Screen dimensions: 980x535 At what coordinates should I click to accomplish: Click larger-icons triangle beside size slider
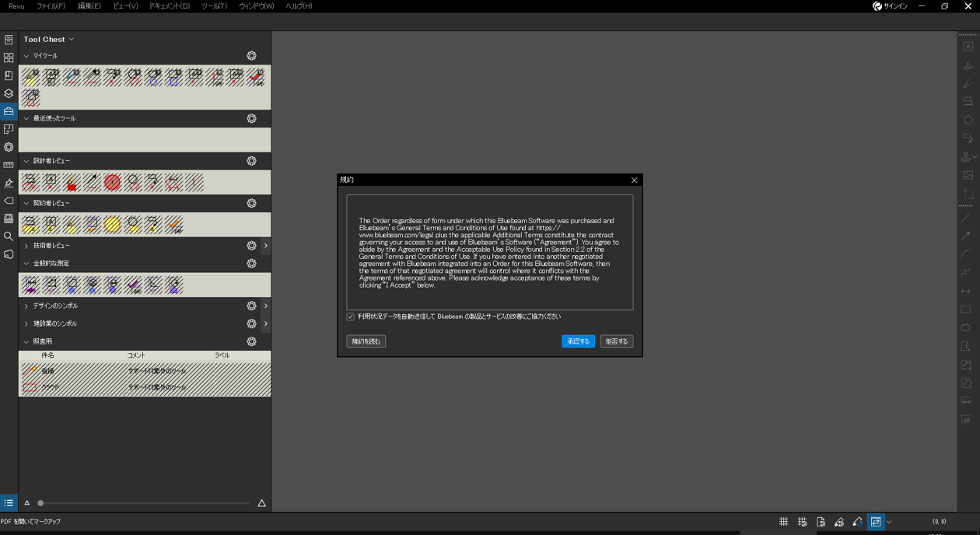261,503
